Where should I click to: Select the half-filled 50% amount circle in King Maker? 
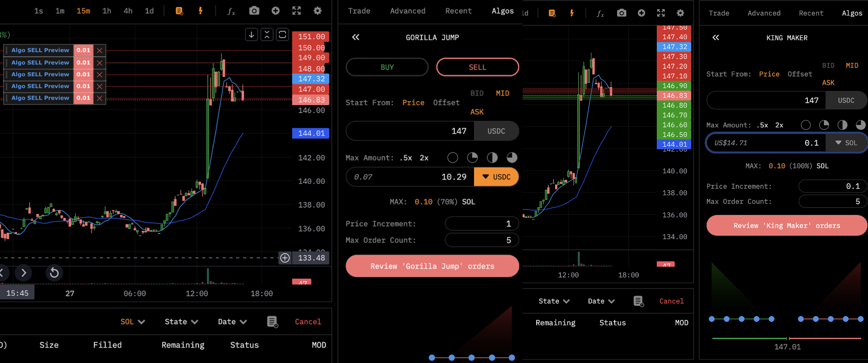point(842,125)
